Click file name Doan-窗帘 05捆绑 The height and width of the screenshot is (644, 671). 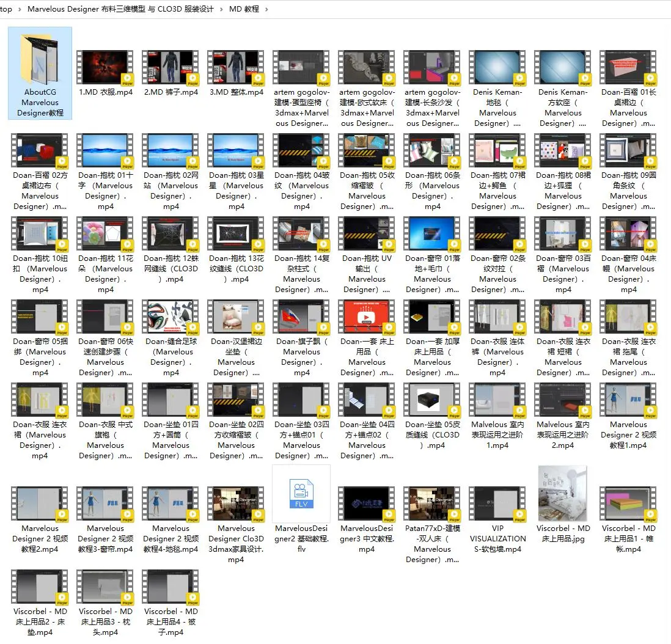pos(40,357)
